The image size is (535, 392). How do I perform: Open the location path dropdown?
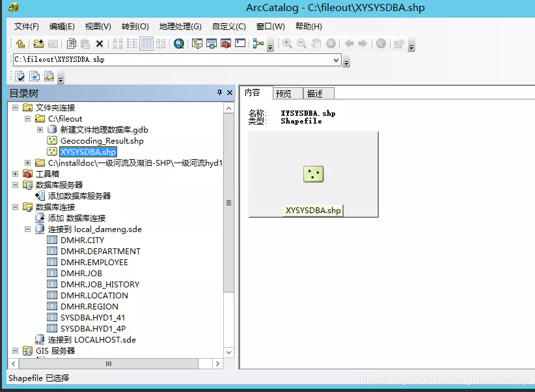[x=336, y=60]
